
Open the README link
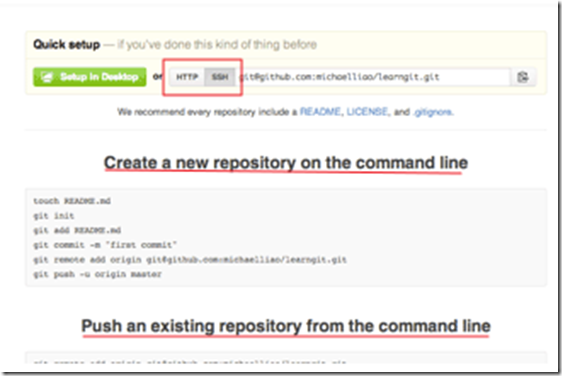pos(320,112)
